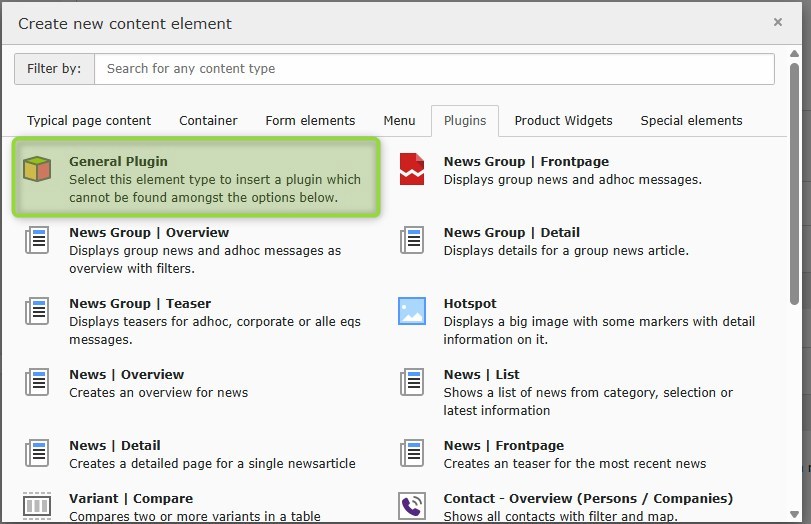The image size is (811, 524).
Task: Click the content type search field
Action: 434,69
